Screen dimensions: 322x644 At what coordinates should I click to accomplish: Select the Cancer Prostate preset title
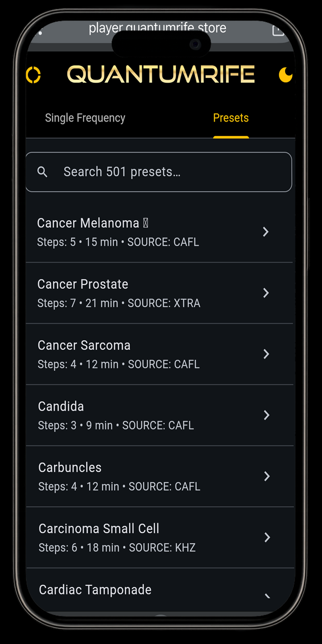(x=83, y=285)
